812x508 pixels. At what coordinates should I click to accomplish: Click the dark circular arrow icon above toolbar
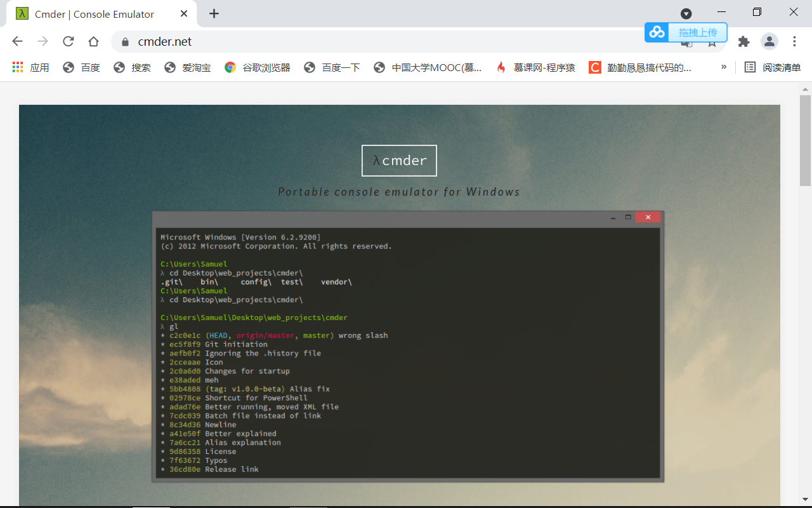(x=686, y=13)
